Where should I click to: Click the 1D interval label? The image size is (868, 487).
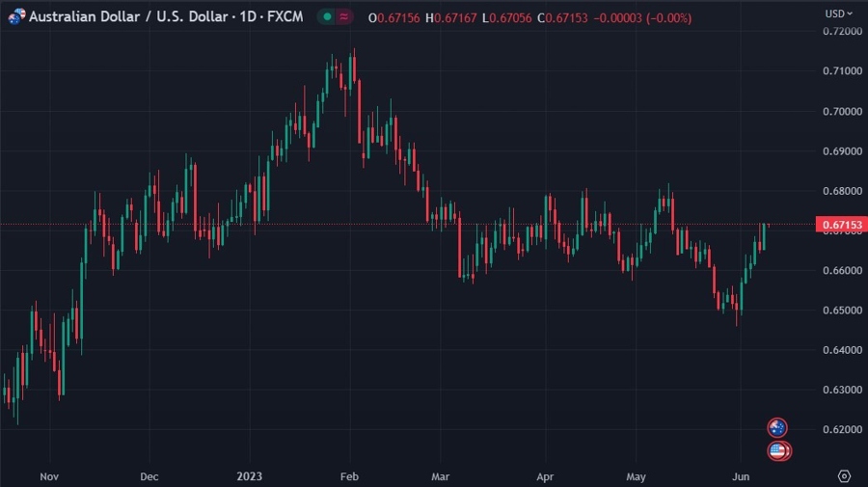248,16
